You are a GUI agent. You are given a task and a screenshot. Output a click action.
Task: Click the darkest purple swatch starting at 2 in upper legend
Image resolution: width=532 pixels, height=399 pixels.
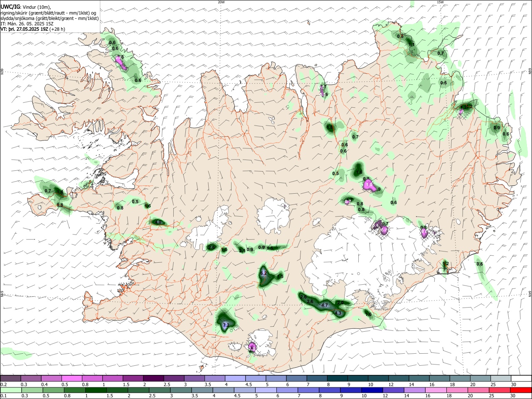153,378
